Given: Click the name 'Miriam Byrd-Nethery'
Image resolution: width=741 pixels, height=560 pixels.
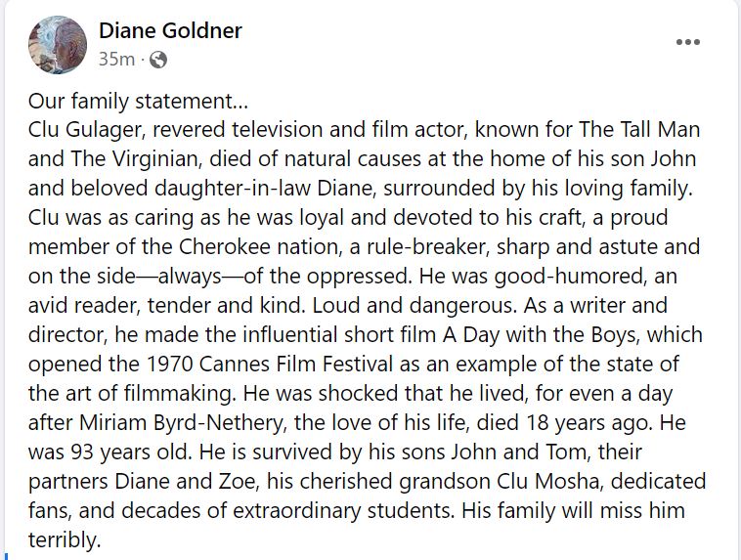Looking at the screenshot, I should [183, 423].
